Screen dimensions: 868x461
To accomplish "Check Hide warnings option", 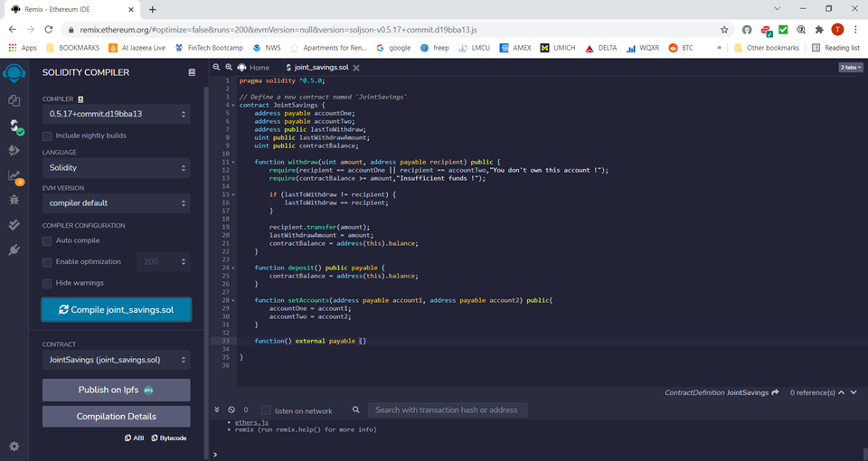I will [47, 284].
